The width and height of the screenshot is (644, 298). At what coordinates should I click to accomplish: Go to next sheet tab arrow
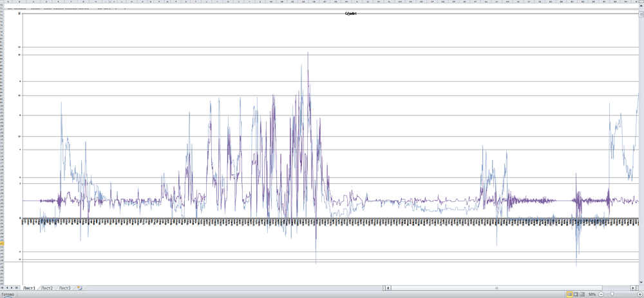tap(12, 288)
